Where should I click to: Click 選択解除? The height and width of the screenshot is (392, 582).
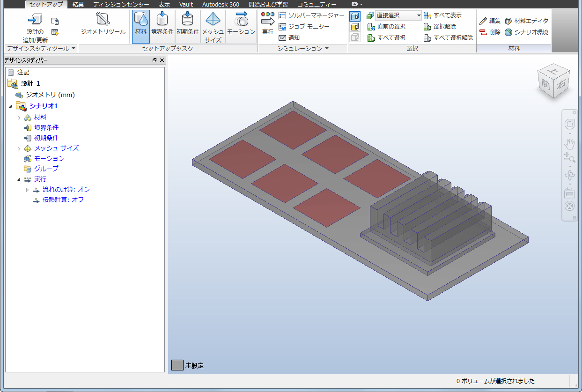tap(440, 27)
